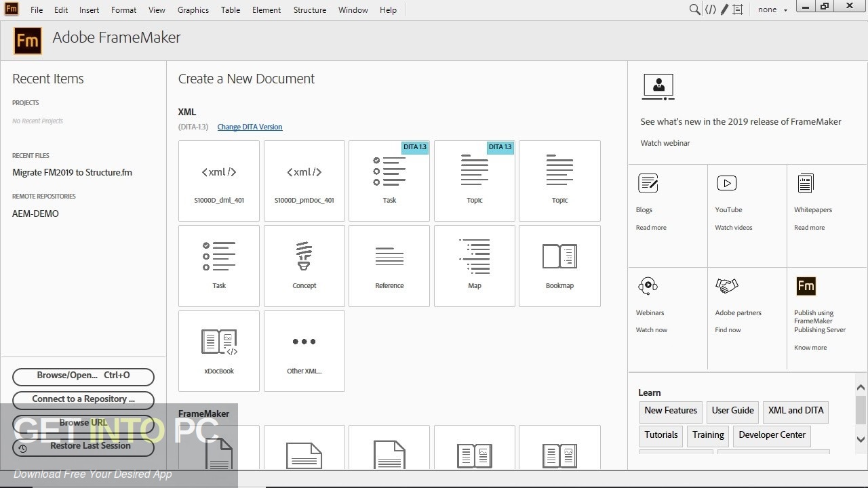Create a DITA 1.3 Task document

click(389, 181)
